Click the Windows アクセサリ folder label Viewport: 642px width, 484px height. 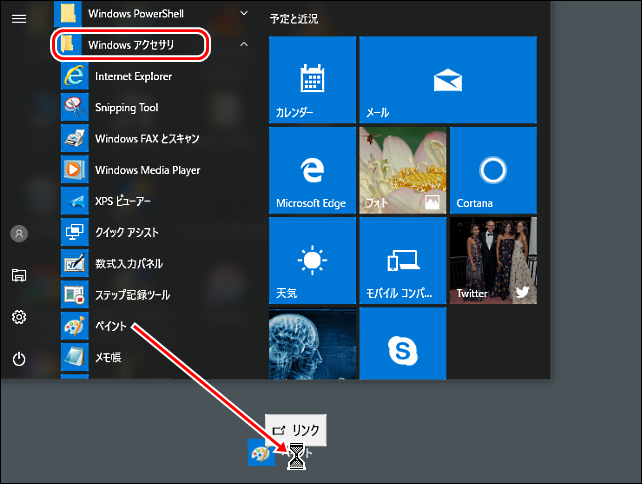pyautogui.click(x=131, y=45)
